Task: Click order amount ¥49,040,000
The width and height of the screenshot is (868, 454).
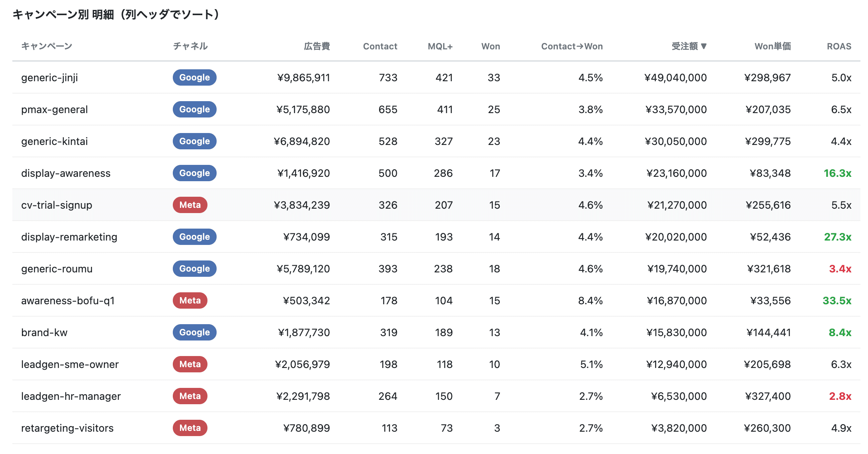Action: tap(676, 78)
